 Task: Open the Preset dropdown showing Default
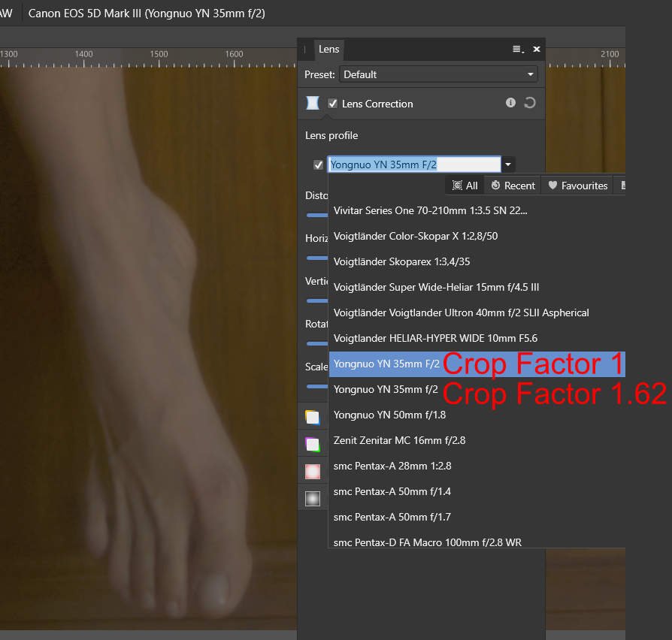(438, 74)
